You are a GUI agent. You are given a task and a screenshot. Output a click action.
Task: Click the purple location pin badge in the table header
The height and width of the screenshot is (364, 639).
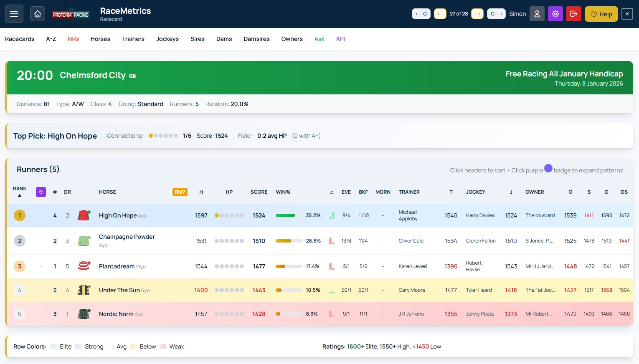(x=41, y=192)
